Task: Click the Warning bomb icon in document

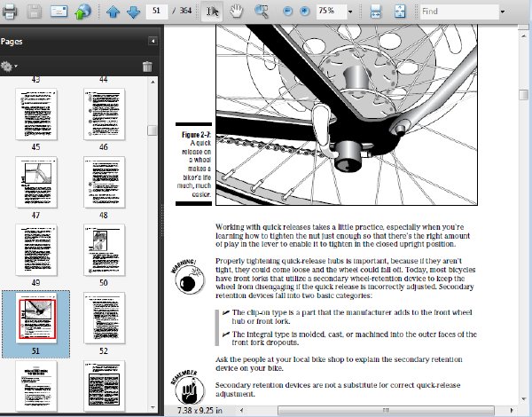Action: pyautogui.click(x=188, y=277)
